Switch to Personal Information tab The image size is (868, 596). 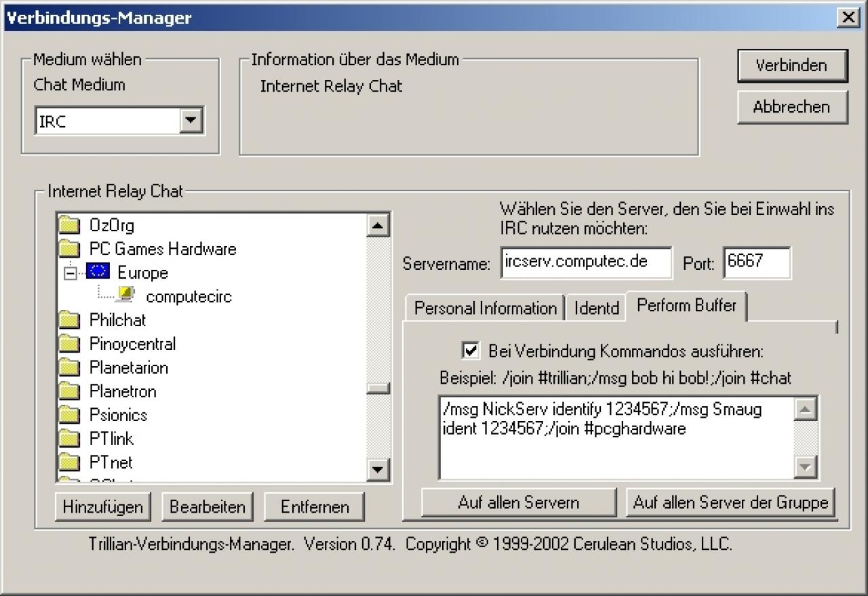[486, 308]
